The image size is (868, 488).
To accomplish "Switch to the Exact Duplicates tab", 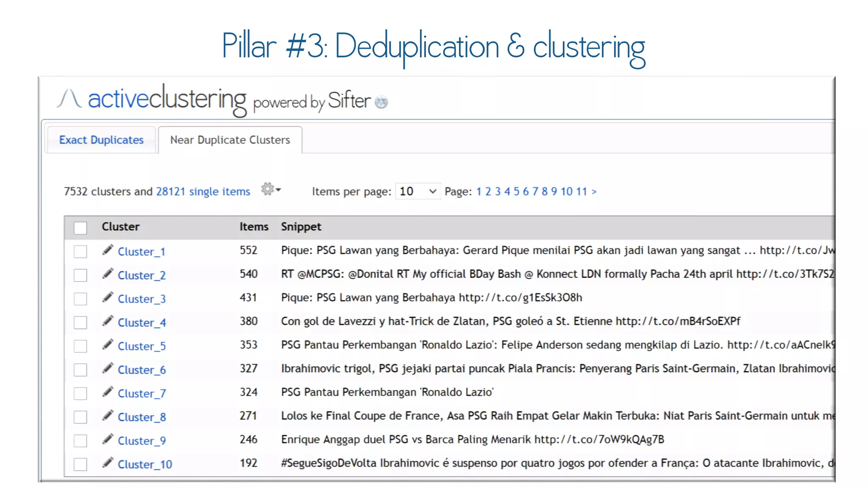I will tap(101, 140).
